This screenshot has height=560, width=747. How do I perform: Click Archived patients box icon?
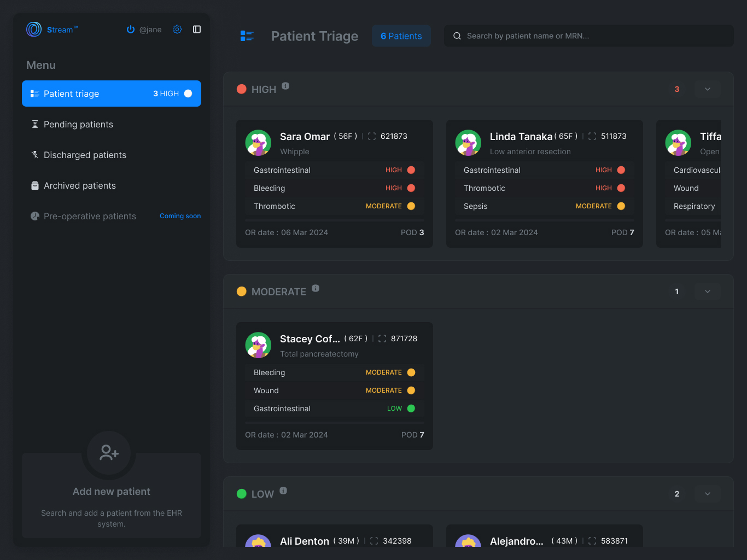tap(35, 185)
